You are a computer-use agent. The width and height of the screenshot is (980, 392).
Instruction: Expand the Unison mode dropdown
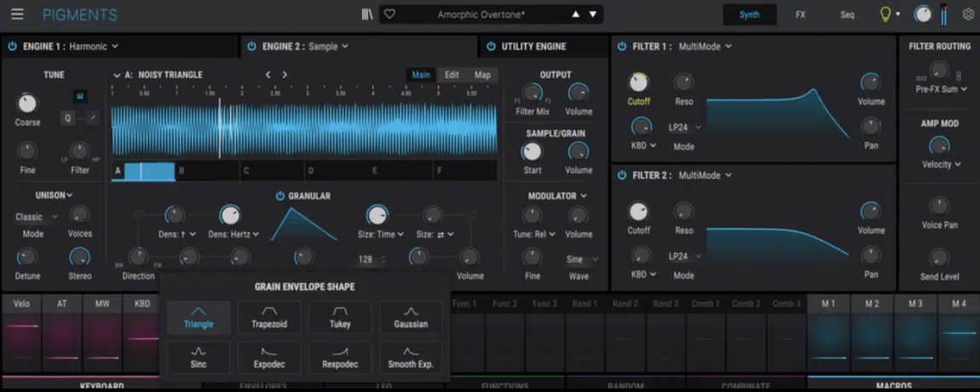[54, 195]
